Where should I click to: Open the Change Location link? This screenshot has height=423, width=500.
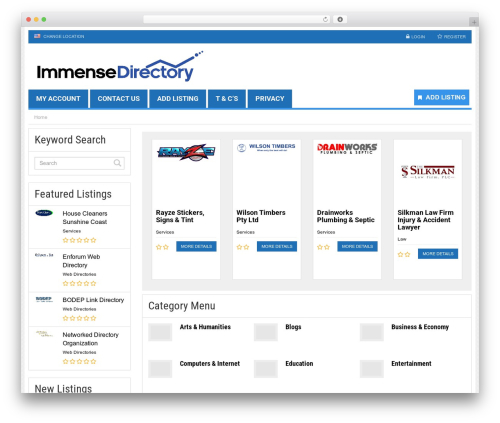point(63,36)
